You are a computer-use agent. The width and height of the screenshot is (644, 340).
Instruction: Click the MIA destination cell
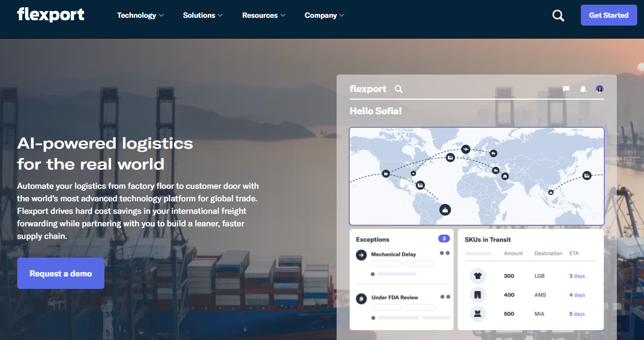(540, 314)
